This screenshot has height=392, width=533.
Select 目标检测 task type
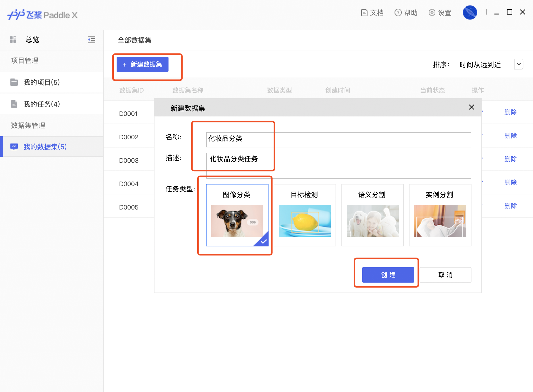click(x=305, y=215)
